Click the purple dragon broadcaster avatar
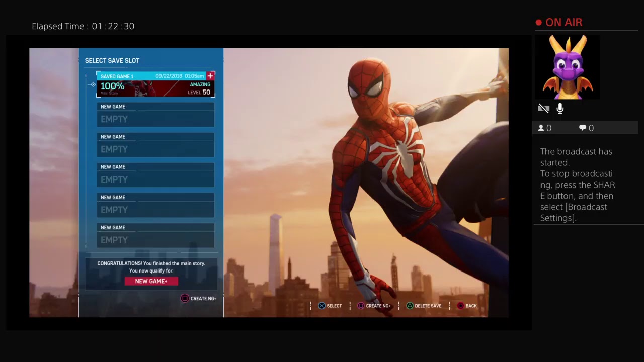The image size is (644, 362). pos(568,67)
